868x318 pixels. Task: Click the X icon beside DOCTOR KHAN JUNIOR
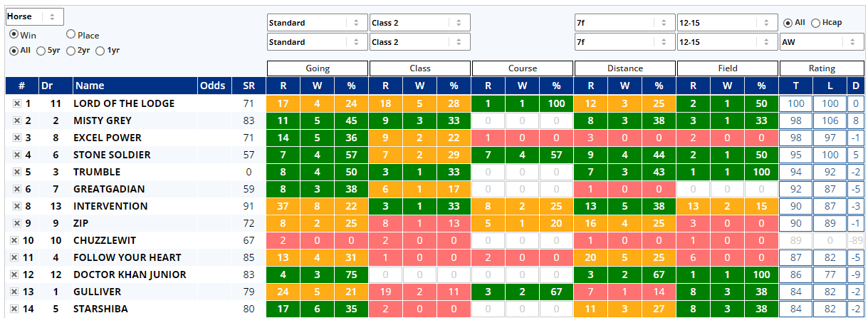[14, 275]
